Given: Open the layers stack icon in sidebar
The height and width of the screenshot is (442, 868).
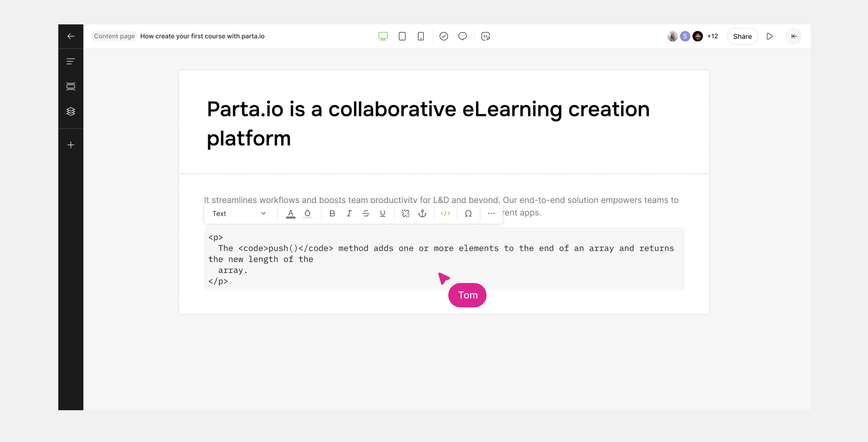Looking at the screenshot, I should click(71, 112).
